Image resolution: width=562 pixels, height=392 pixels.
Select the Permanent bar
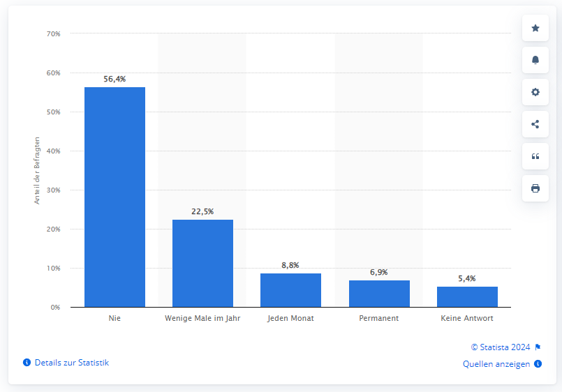tap(379, 294)
